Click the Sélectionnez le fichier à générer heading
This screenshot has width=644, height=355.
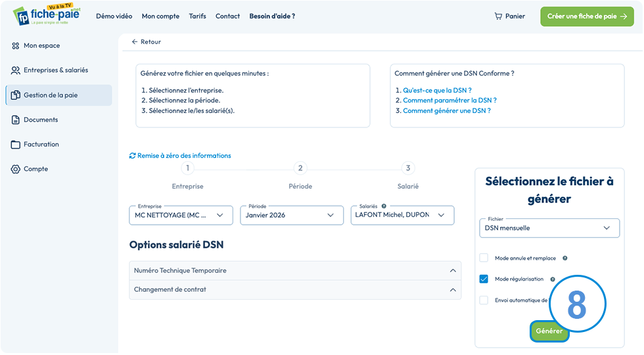(x=549, y=190)
